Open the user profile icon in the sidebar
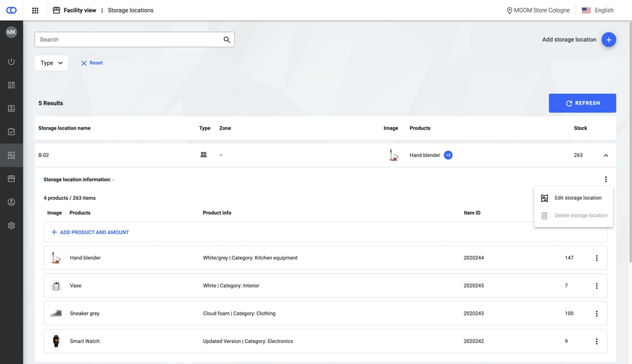 tap(11, 202)
